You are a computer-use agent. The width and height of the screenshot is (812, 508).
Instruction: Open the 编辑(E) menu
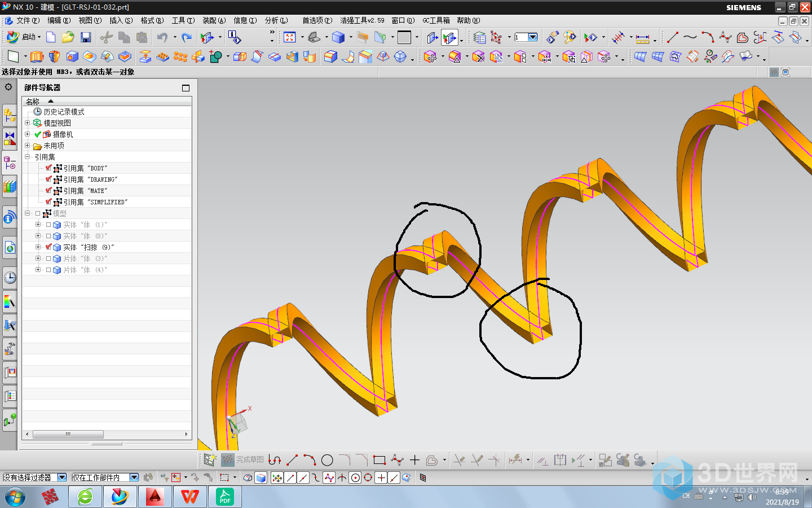pos(59,20)
